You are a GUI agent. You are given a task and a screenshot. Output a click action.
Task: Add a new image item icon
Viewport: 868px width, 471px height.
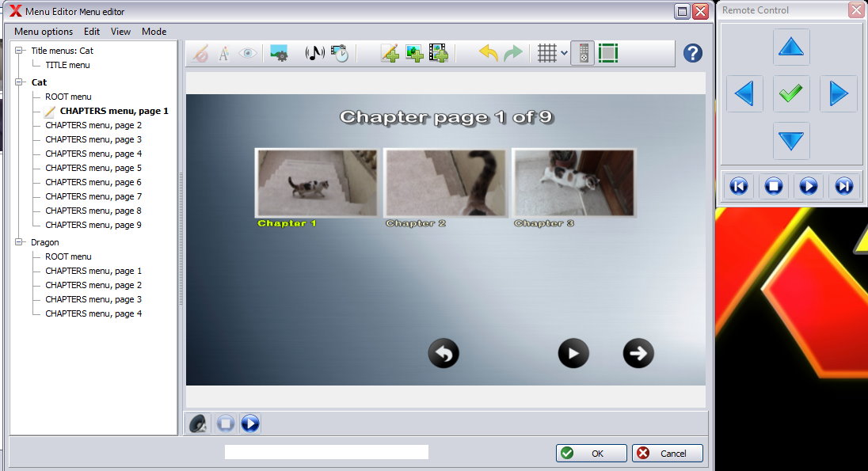pyautogui.click(x=414, y=54)
